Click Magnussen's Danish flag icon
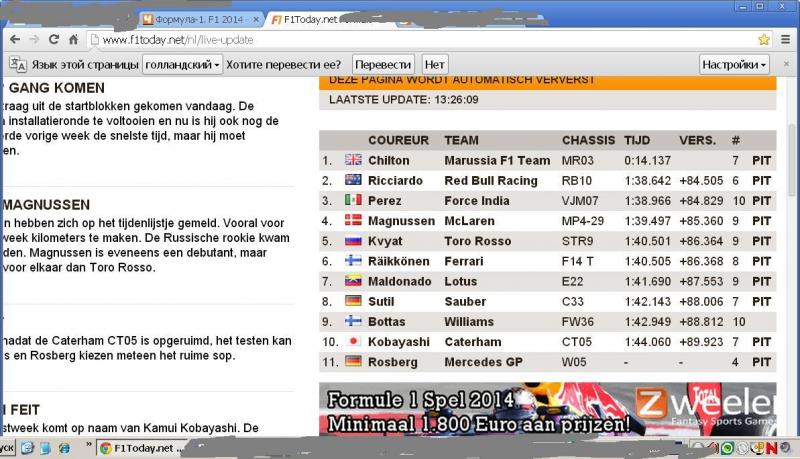 click(x=353, y=220)
